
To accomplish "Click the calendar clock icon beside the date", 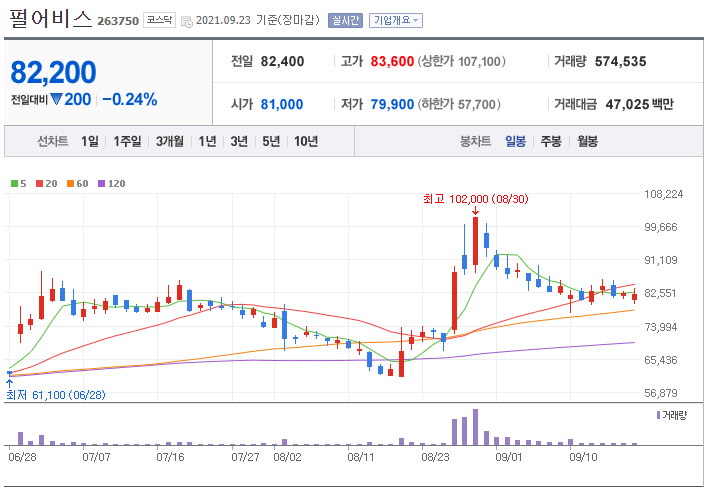I will pyautogui.click(x=187, y=21).
